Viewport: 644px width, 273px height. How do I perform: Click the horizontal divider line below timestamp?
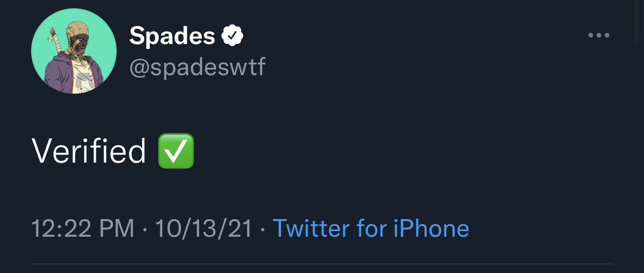pyautogui.click(x=321, y=263)
